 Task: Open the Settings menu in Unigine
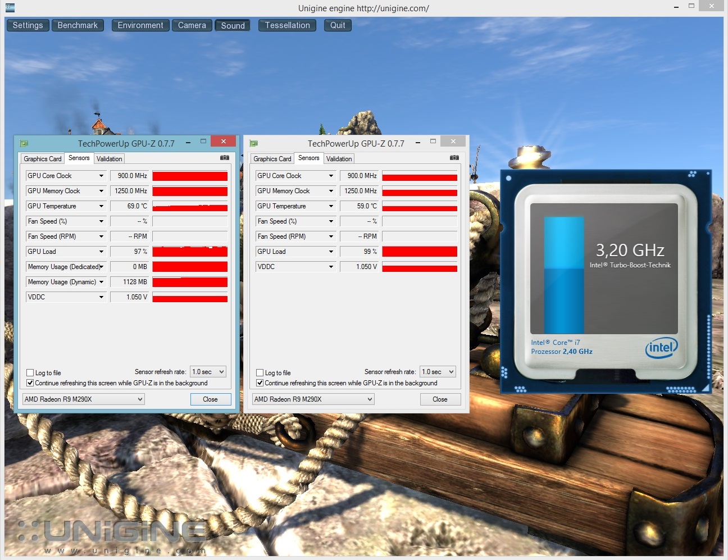[x=28, y=25]
